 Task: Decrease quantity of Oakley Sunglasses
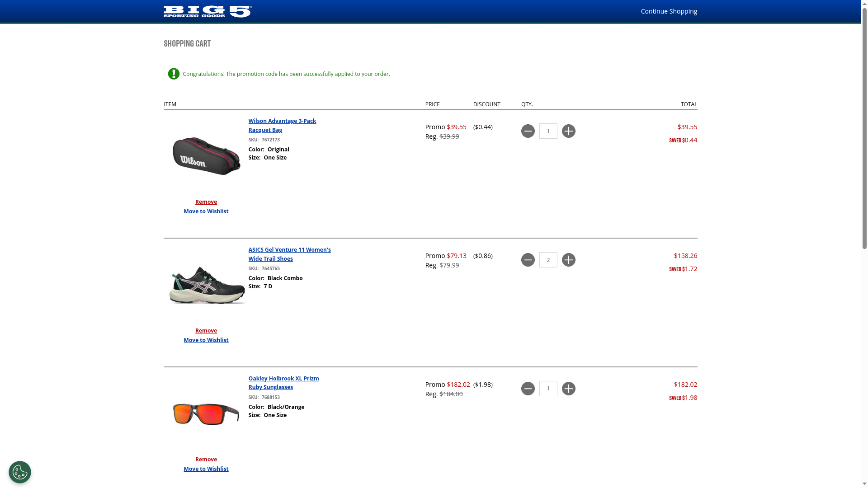tap(528, 389)
